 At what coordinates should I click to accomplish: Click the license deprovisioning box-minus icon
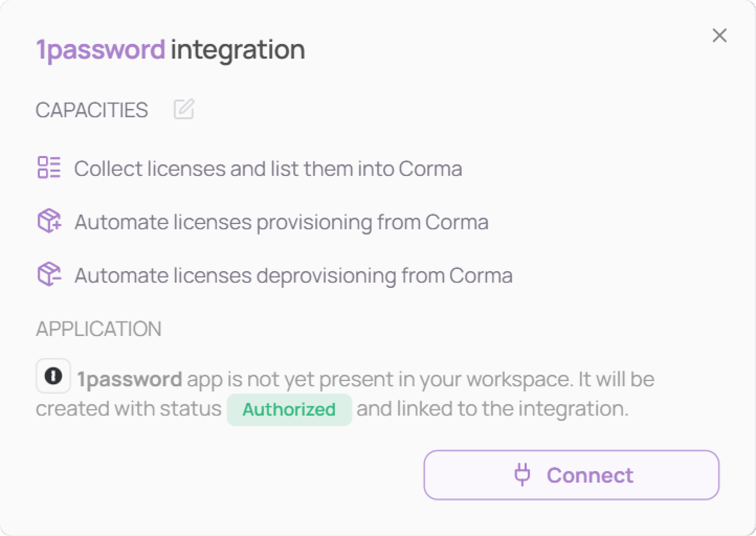pyautogui.click(x=49, y=274)
